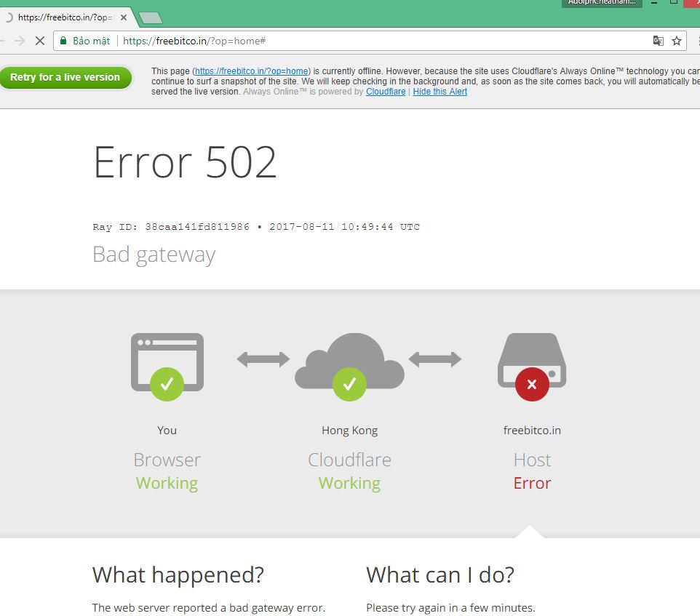
Task: Click the forward navigation arrow
Action: click(x=19, y=41)
